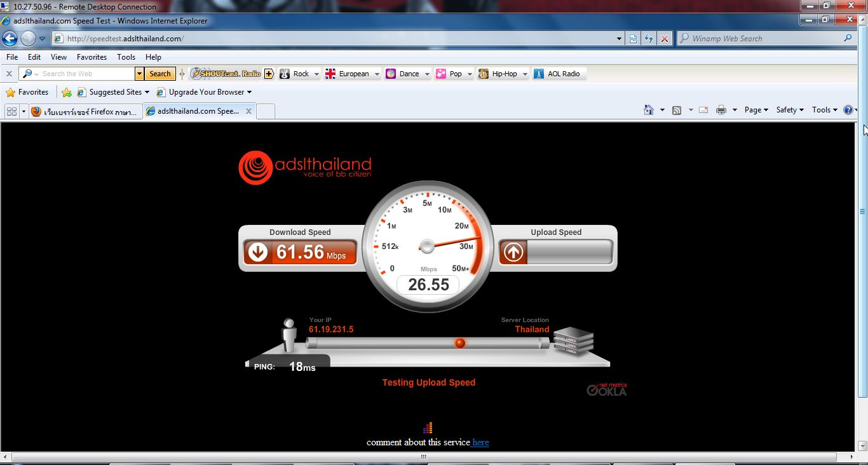Click the plus button next to SHOUTcast Radio

pyautogui.click(x=269, y=74)
